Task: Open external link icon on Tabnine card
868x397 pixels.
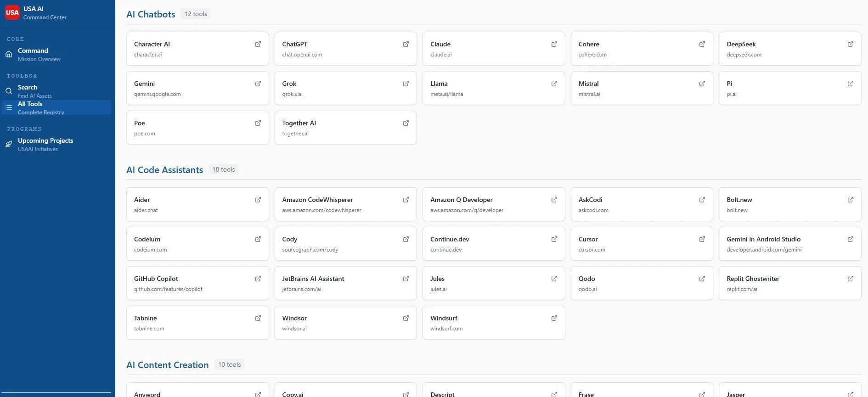Action: click(258, 318)
